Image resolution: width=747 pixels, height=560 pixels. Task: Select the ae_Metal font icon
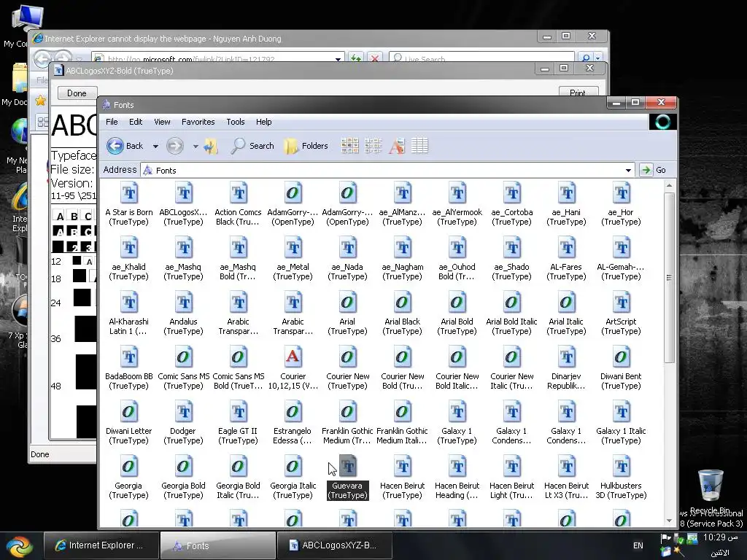293,248
